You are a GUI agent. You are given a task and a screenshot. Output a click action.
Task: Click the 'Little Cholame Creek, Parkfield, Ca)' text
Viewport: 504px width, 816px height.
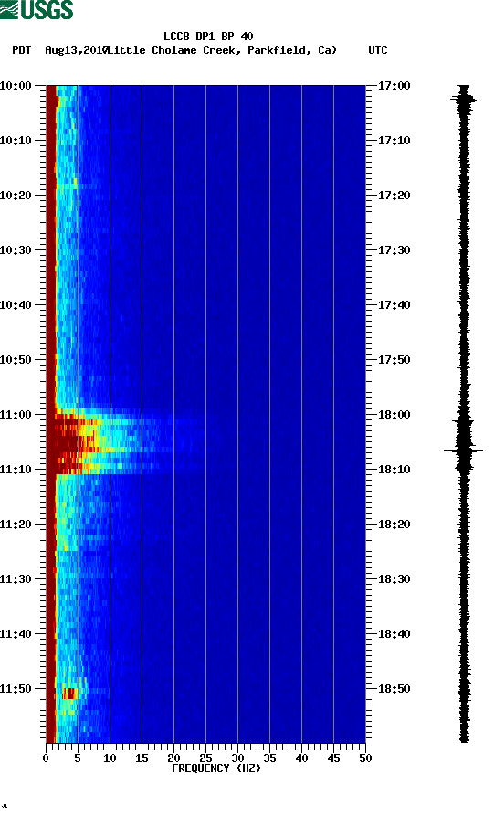tap(222, 50)
